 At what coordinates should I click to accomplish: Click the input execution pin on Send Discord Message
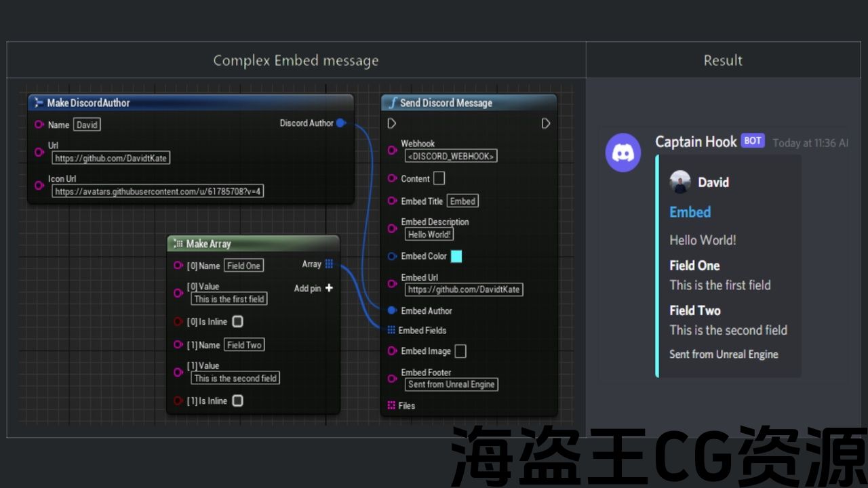tap(392, 123)
